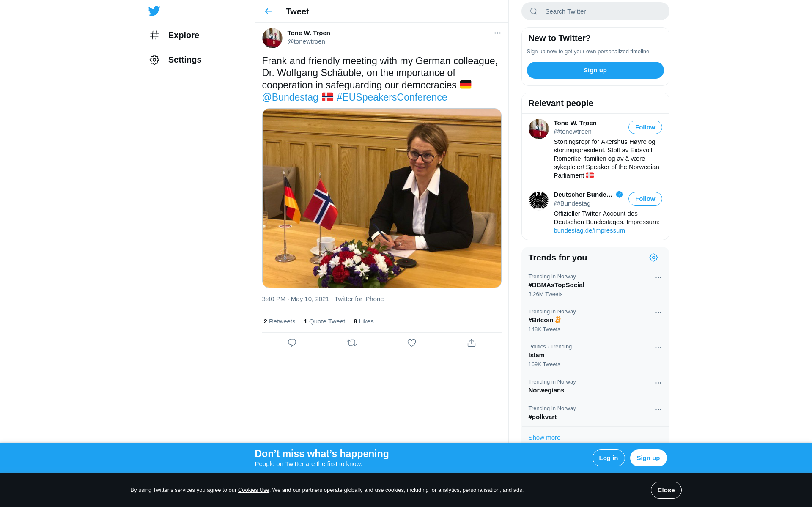Image resolution: width=812 pixels, height=507 pixels.
Task: Open the tweet's photo
Action: click(x=381, y=198)
